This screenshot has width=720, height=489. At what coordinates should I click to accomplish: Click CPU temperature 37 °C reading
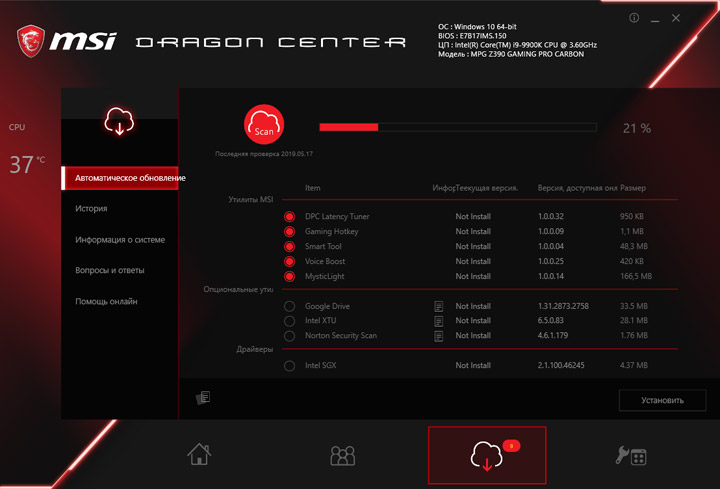[27, 164]
